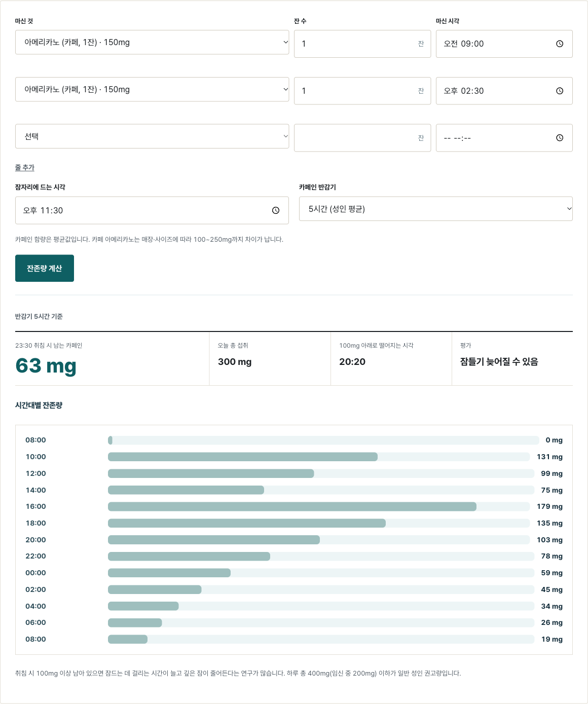Open second row drink dropdown 아메리카노
Image resolution: width=588 pixels, height=704 pixels.
[152, 89]
